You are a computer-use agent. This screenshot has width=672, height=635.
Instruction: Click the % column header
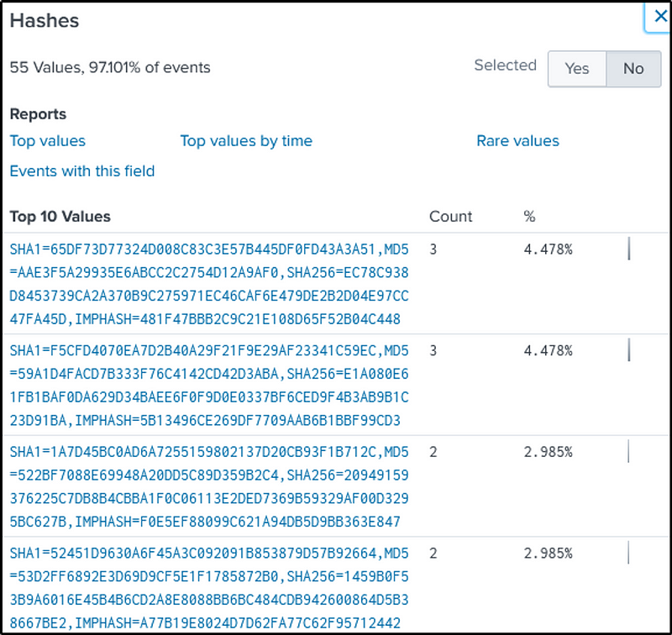529,217
